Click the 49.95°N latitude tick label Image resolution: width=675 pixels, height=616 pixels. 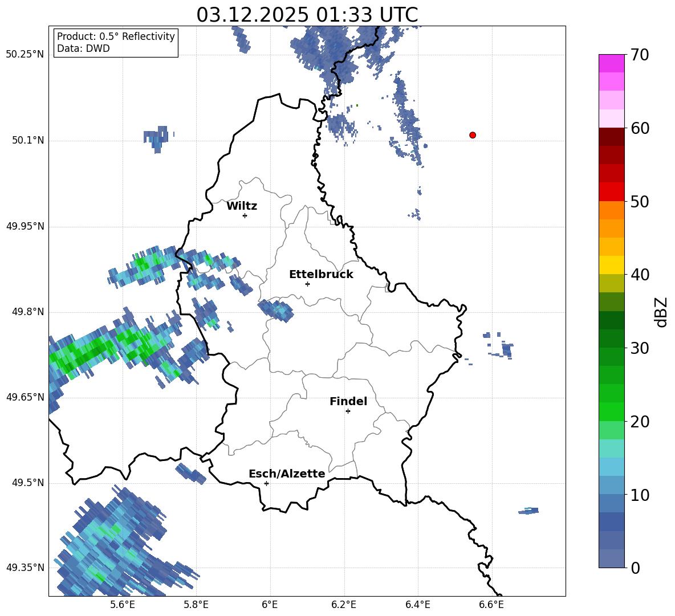point(25,226)
